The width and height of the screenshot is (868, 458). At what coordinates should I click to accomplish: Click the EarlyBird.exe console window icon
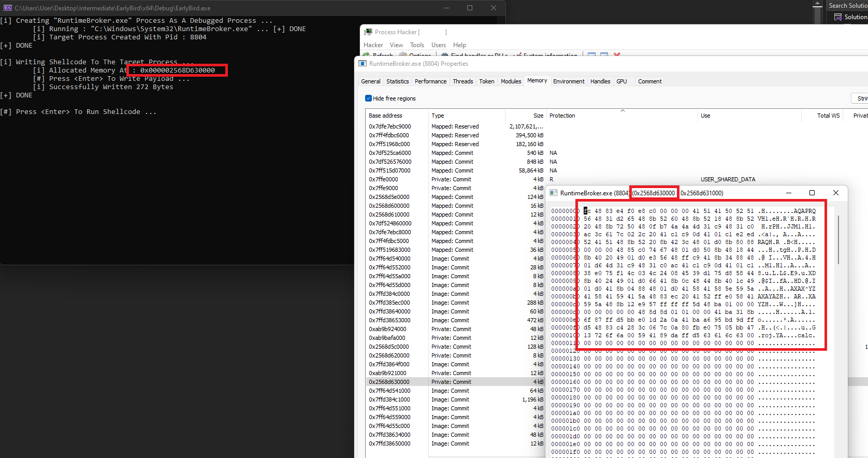click(8, 8)
